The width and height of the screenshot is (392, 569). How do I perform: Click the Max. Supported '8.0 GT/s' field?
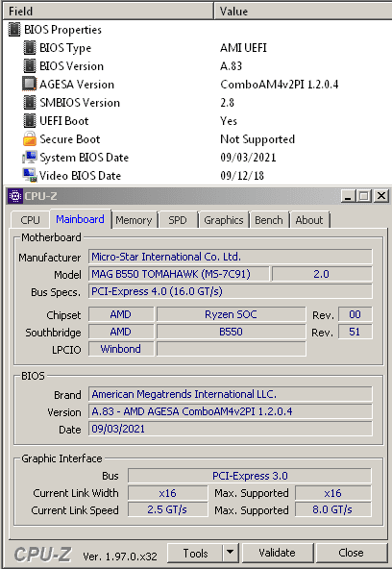point(333,509)
